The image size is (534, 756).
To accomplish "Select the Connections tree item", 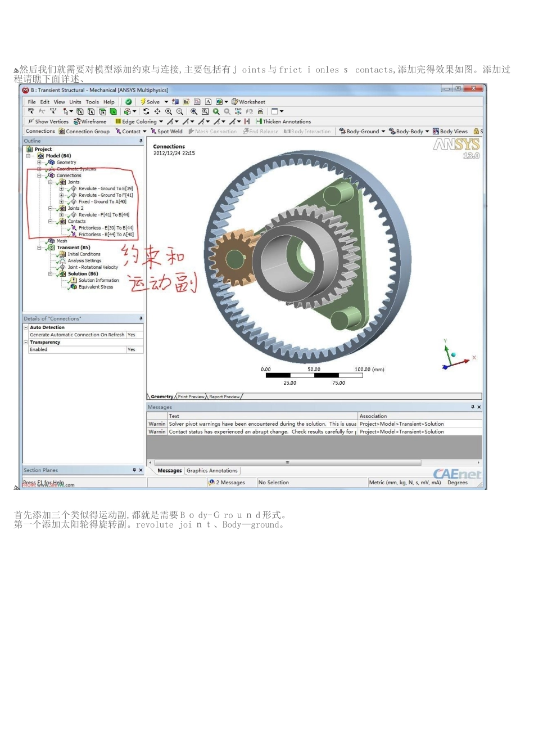I will point(69,175).
